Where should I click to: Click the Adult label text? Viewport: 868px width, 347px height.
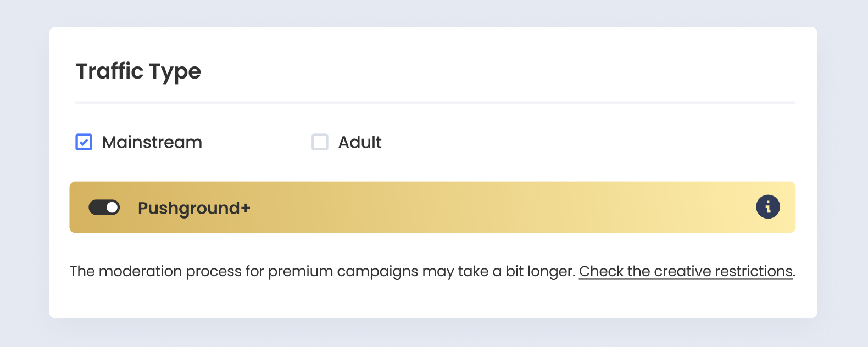(360, 142)
